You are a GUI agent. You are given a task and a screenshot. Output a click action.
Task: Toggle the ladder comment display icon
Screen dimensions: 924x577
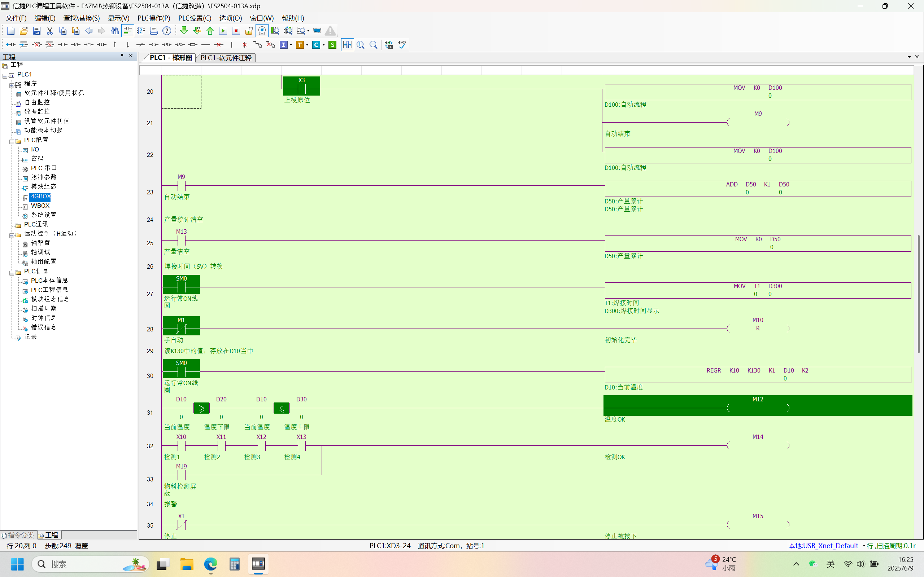tap(127, 31)
